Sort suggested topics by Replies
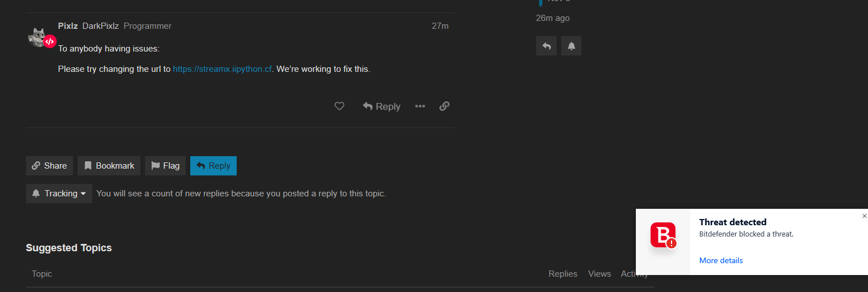The height and width of the screenshot is (292, 868). pos(563,274)
